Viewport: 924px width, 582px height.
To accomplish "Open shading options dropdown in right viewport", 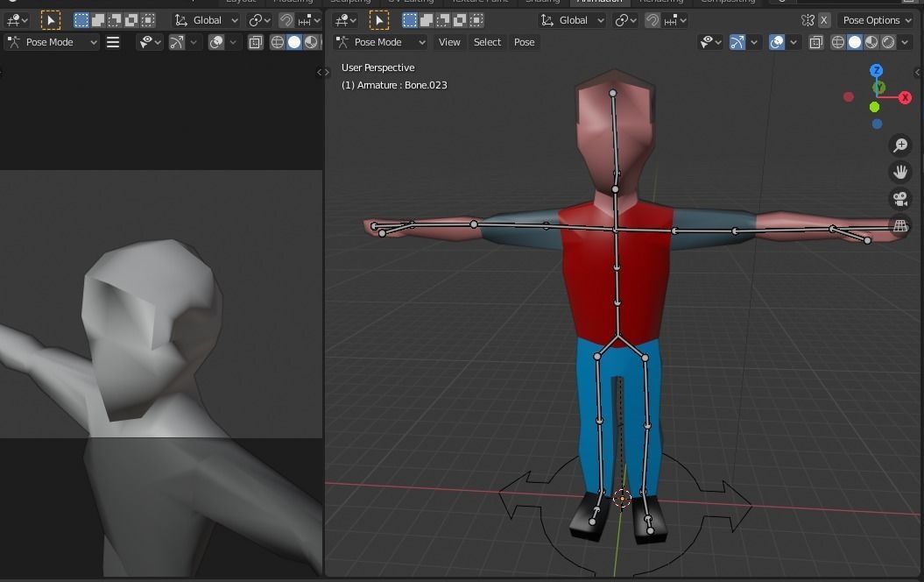I will tap(905, 42).
